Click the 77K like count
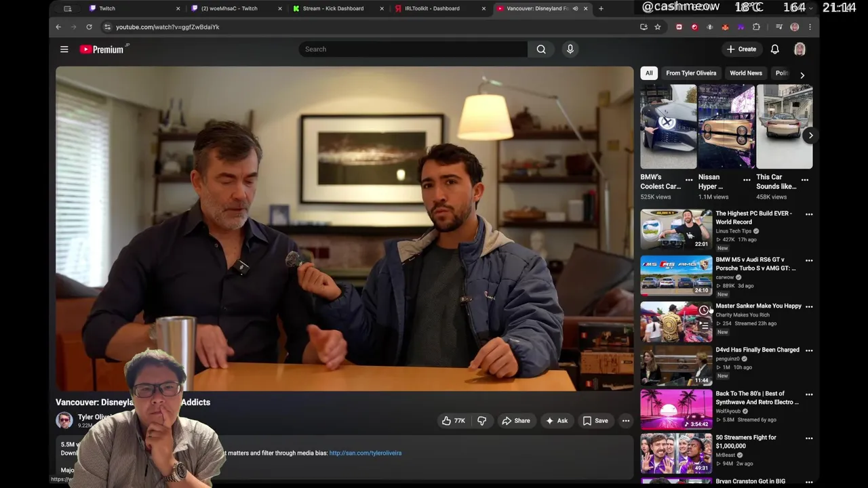Viewport: 868px width, 488px height. point(460,421)
